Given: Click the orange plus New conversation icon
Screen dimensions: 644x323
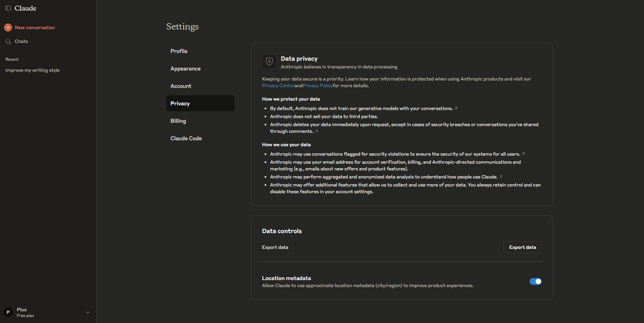Looking at the screenshot, I should pos(8,28).
